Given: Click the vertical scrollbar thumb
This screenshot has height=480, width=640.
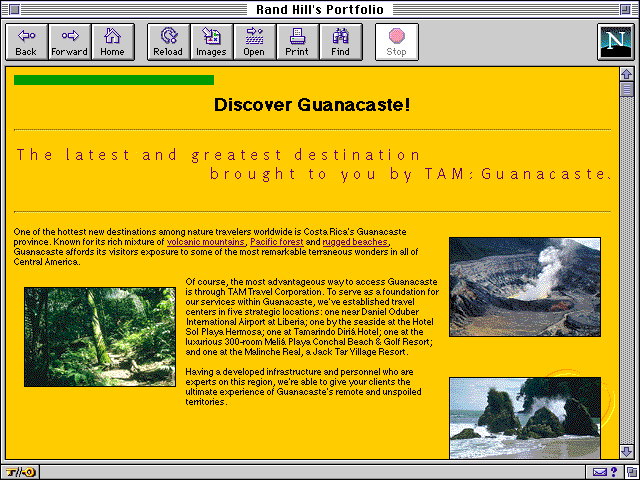Looking at the screenshot, I should (x=627, y=89).
